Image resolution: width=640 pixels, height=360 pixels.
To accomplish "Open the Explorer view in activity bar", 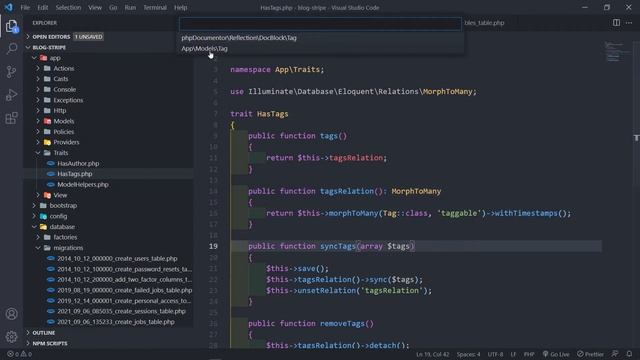I will (x=11, y=27).
